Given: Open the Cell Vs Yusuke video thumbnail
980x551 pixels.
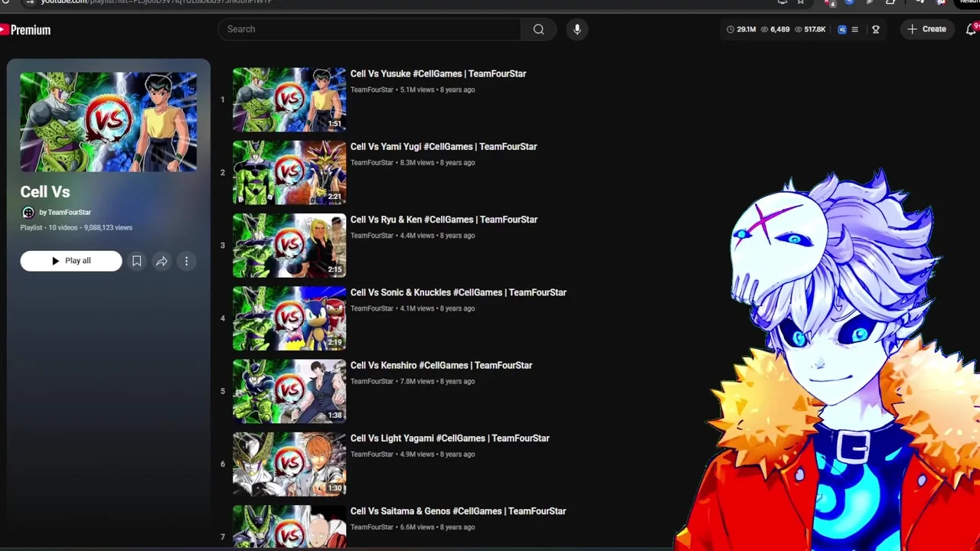Looking at the screenshot, I should pos(289,99).
